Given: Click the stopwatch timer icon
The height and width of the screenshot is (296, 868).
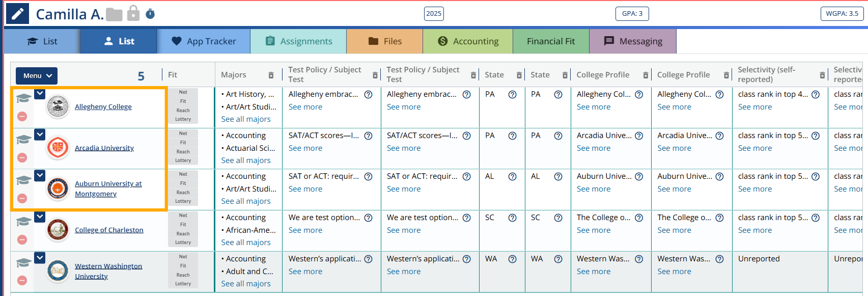Looking at the screenshot, I should tap(150, 14).
